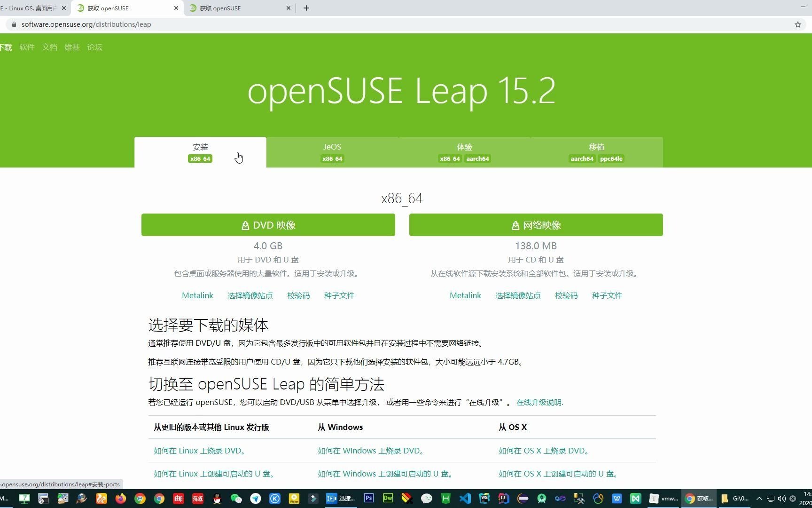This screenshot has width=812, height=508.
Task: Get 种子文件 torrent for DVD image
Action: point(339,295)
